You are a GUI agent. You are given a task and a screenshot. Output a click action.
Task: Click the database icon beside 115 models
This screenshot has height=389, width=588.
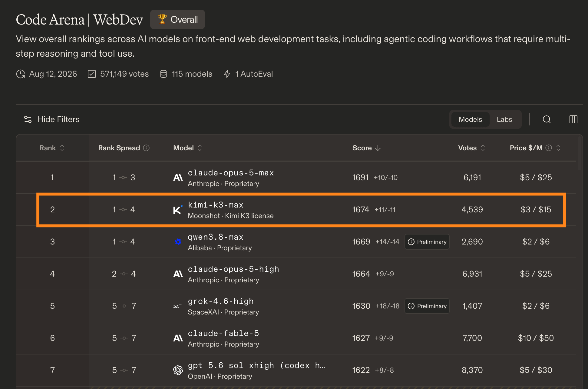[x=164, y=74]
